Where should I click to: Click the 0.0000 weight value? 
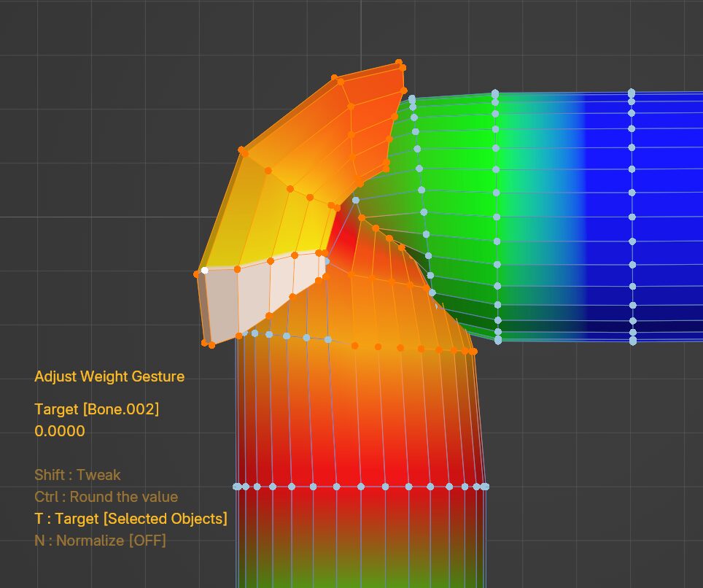click(x=60, y=431)
